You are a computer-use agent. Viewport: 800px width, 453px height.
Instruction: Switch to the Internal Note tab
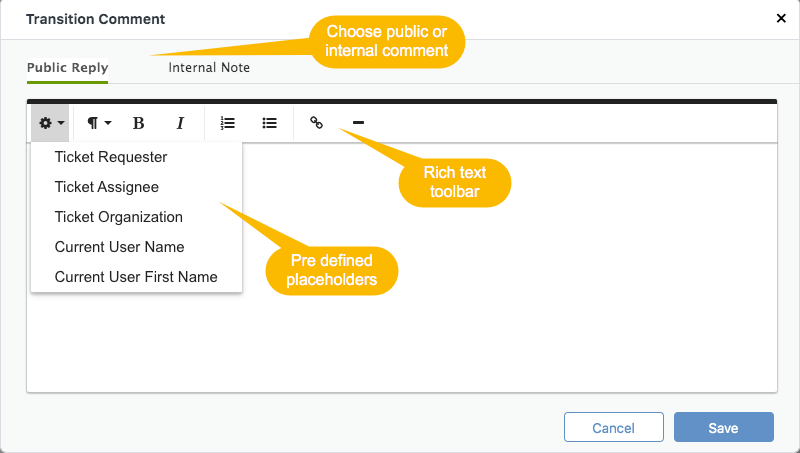point(209,68)
